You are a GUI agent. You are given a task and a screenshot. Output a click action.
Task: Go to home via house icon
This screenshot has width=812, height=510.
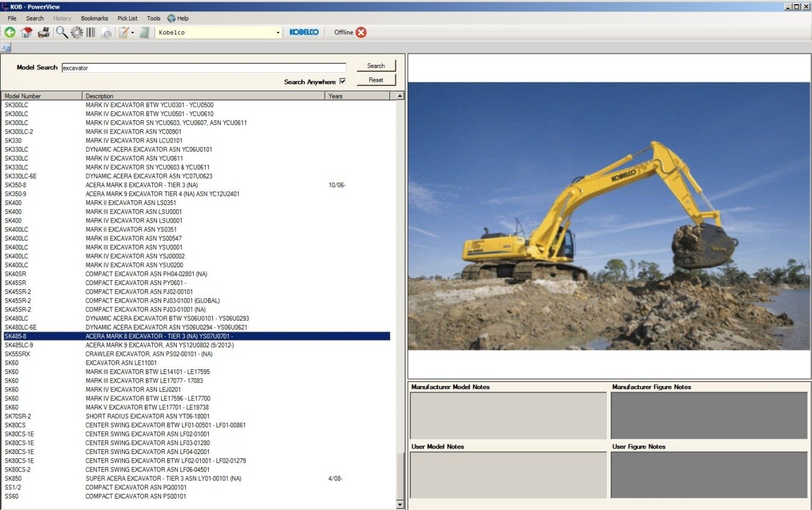pyautogui.click(x=26, y=32)
